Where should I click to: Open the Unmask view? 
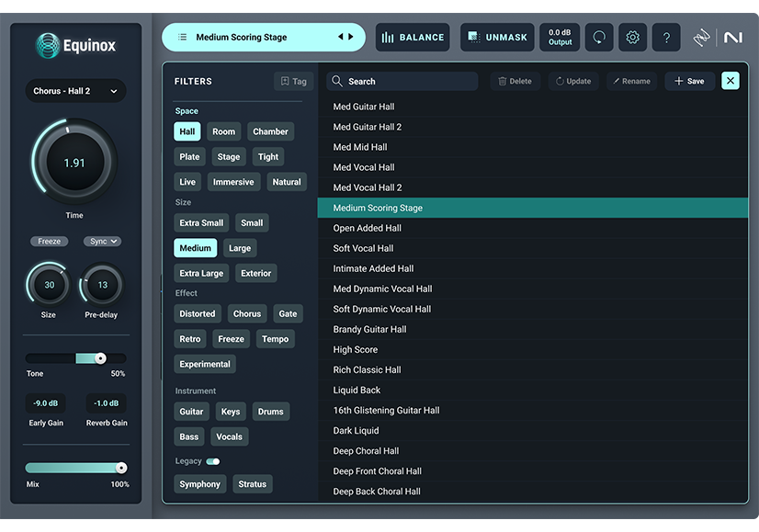[497, 38]
